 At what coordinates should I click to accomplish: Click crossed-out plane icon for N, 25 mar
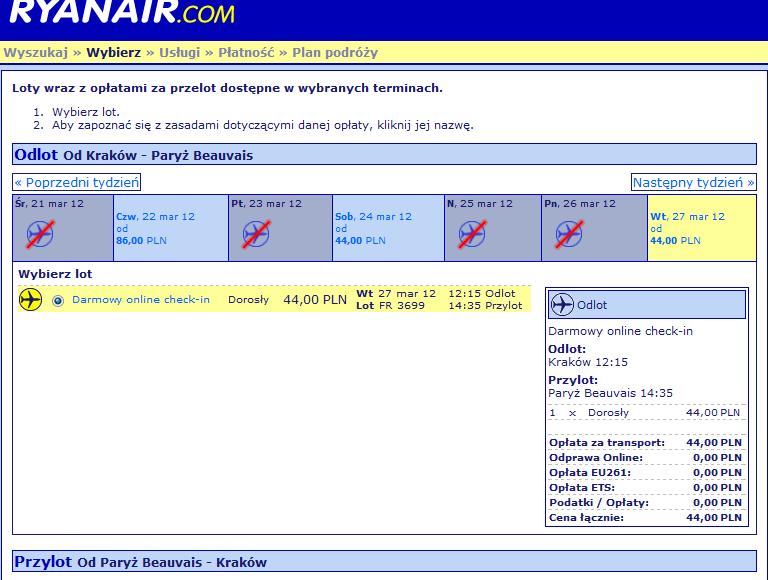coord(472,234)
